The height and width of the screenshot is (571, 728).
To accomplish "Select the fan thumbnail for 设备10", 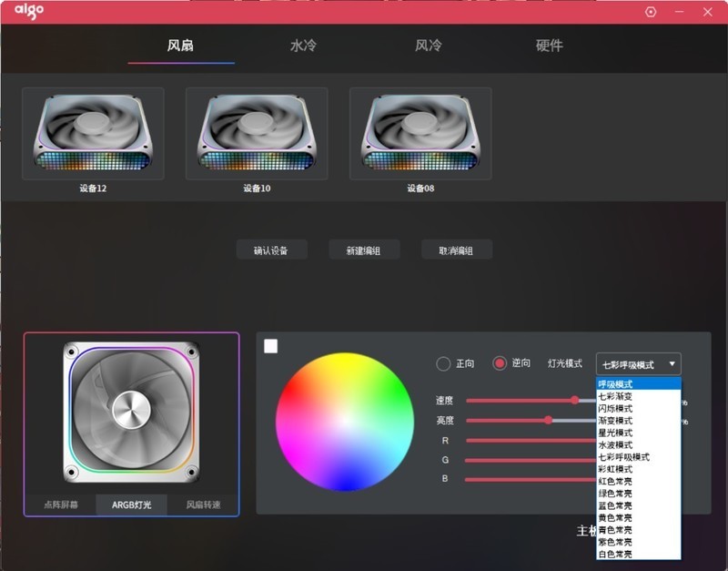I will click(255, 132).
